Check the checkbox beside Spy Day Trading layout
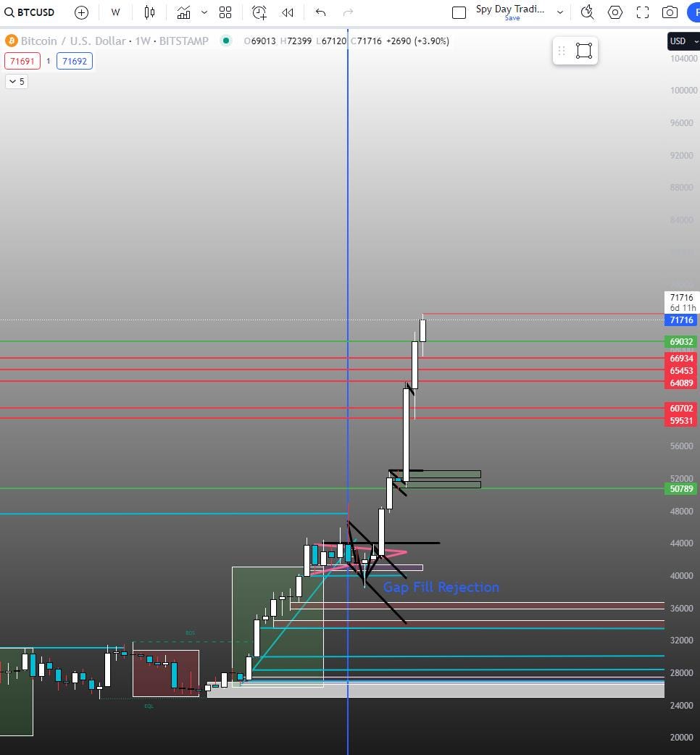The height and width of the screenshot is (755, 700). pos(459,12)
